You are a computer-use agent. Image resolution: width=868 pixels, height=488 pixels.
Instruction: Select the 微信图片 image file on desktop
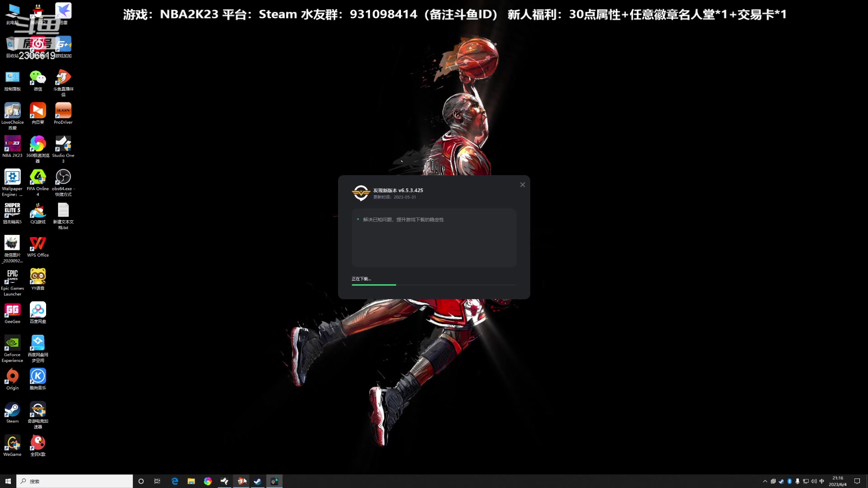12,249
